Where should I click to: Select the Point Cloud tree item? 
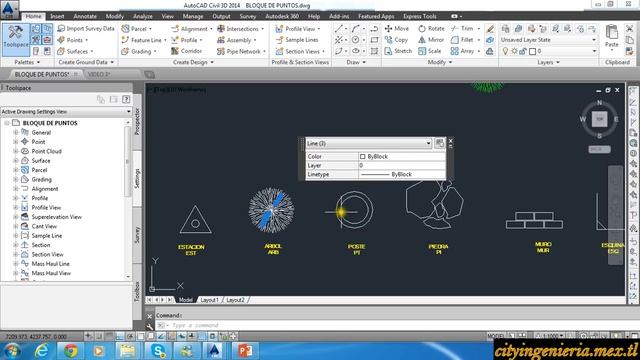point(47,151)
